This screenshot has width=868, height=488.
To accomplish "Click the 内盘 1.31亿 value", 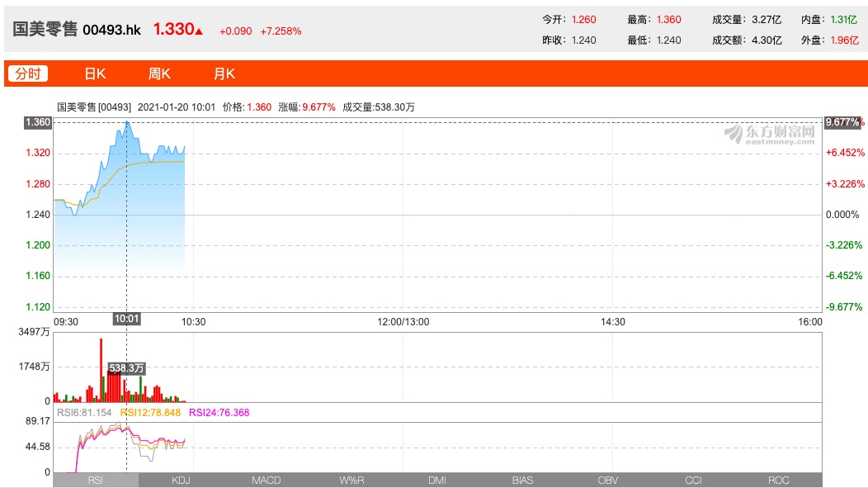I will tap(829, 19).
